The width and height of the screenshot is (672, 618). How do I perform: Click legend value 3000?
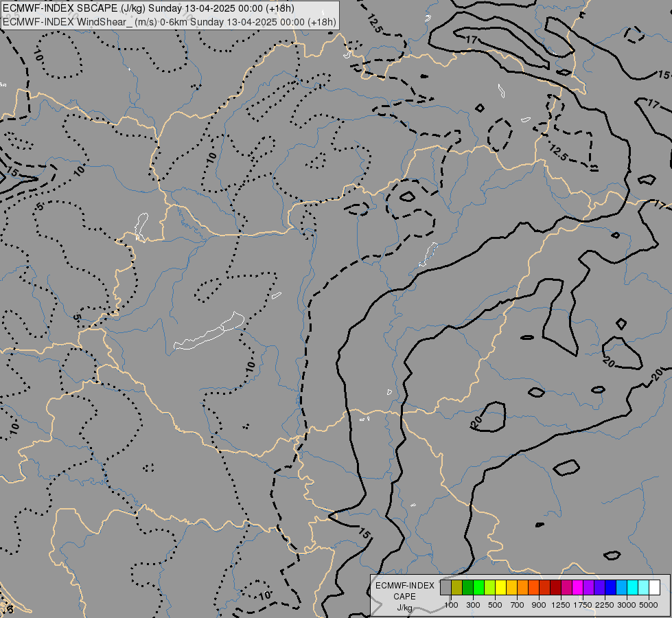(627, 605)
